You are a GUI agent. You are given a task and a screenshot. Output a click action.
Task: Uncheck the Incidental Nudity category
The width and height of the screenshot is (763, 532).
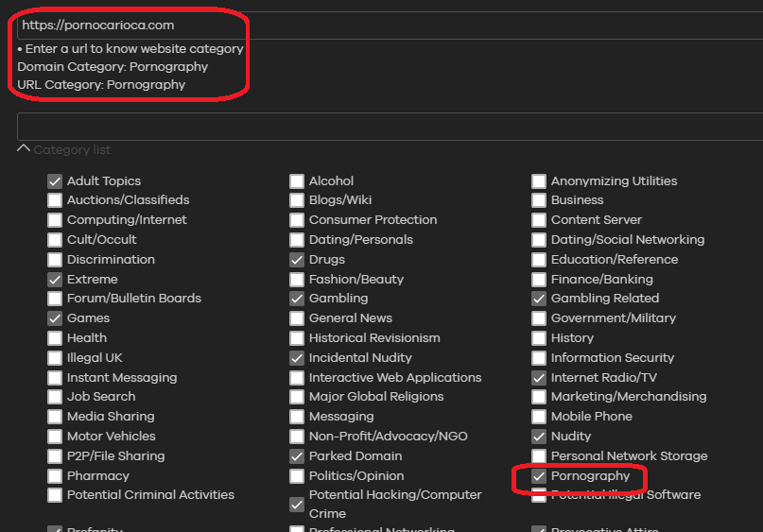tap(297, 358)
